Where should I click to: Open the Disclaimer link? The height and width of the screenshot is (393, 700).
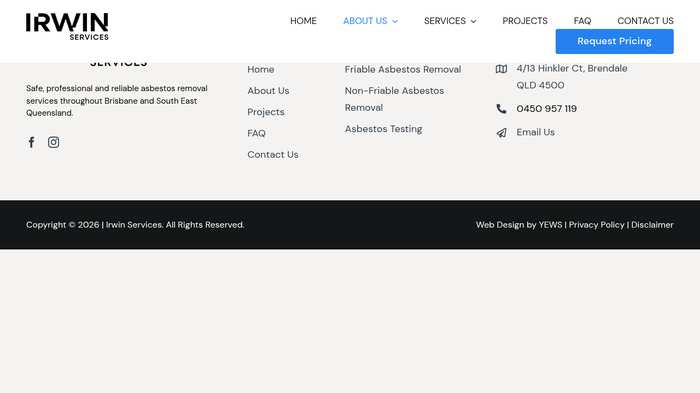pyautogui.click(x=652, y=225)
